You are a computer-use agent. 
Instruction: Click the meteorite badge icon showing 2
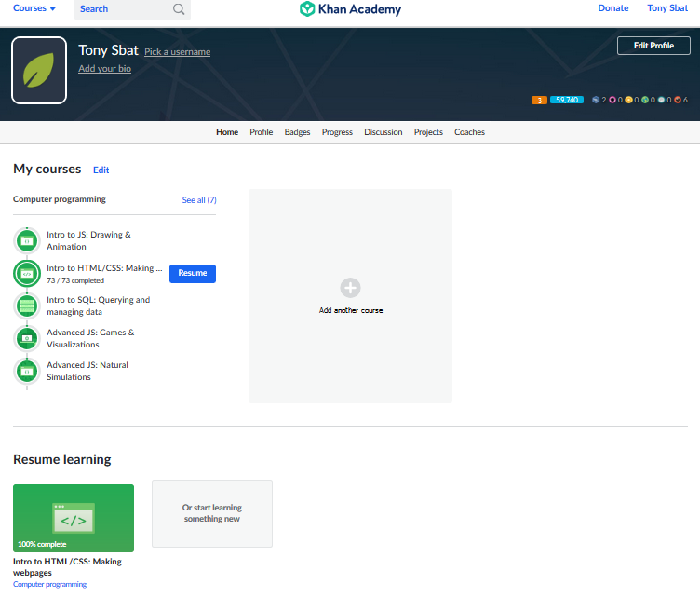[596, 100]
